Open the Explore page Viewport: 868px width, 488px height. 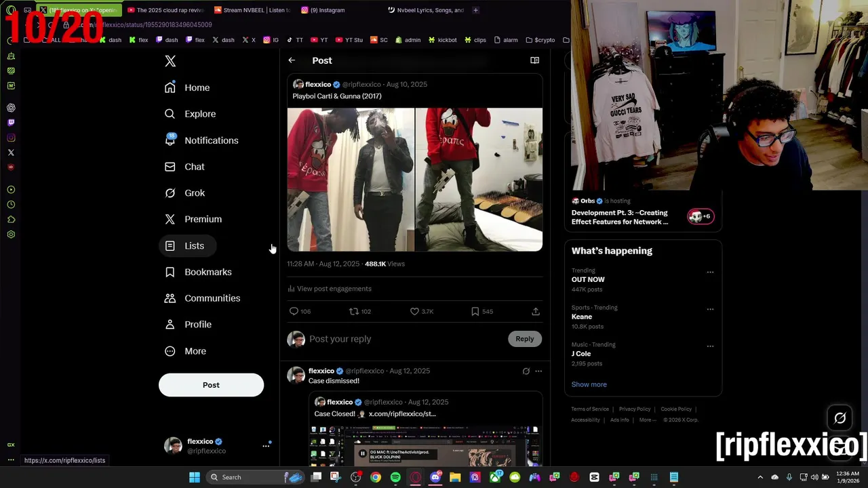(191, 114)
